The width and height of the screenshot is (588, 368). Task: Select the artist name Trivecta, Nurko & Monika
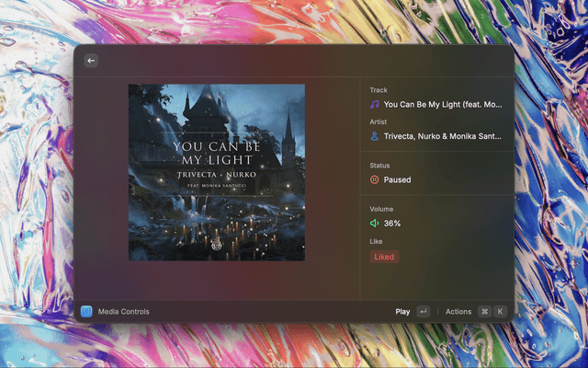tap(443, 136)
